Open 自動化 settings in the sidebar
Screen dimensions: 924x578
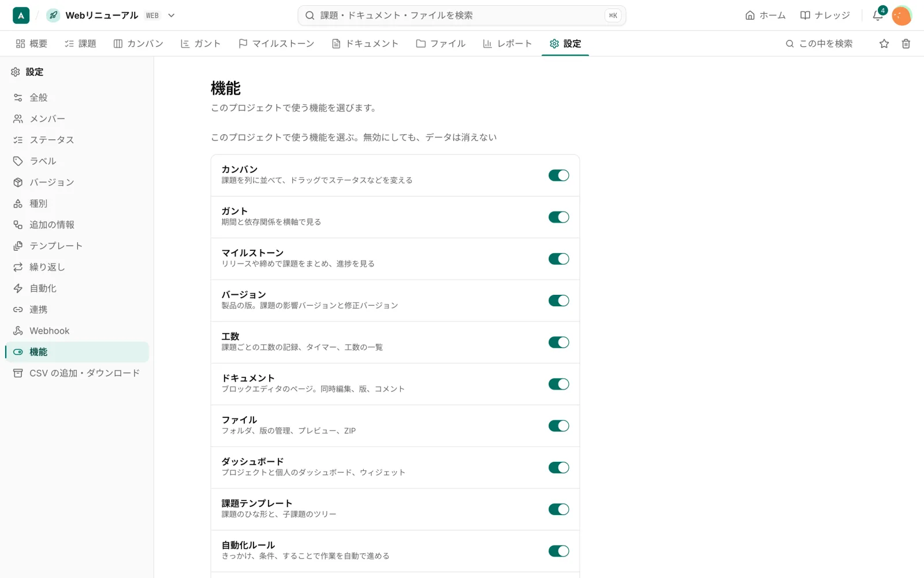click(x=77, y=288)
